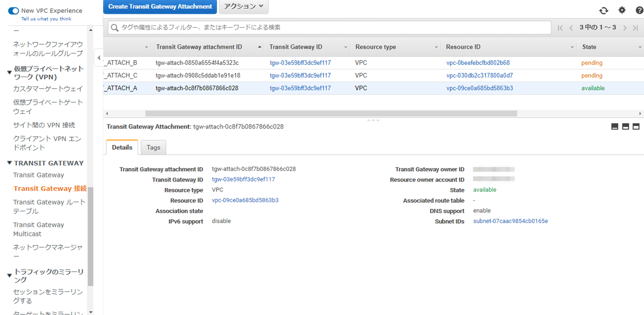The width and height of the screenshot is (644, 315).
Task: Click Create Transit Gateway Attachment button
Action: [x=160, y=7]
